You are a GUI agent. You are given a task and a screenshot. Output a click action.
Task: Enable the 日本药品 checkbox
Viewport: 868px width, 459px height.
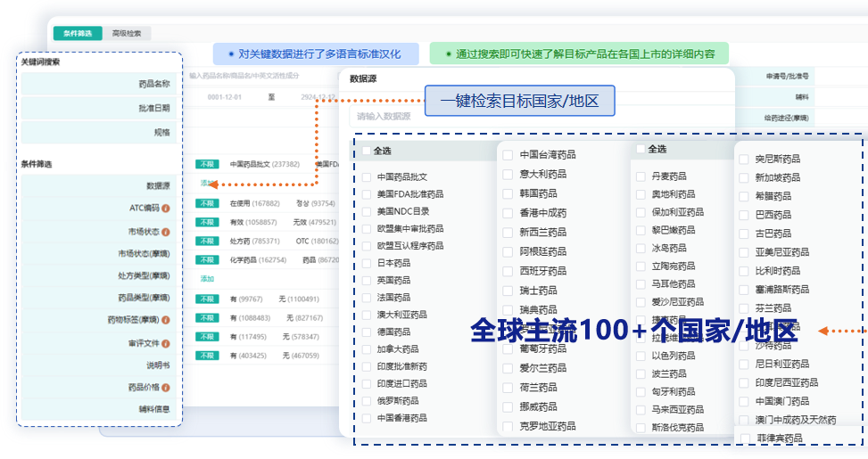coord(367,263)
